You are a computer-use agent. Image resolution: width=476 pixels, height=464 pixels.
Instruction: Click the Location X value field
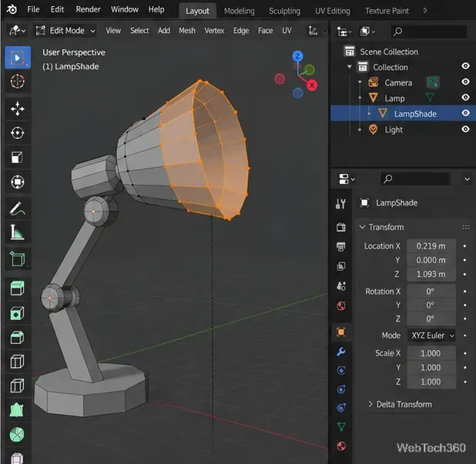(x=431, y=246)
